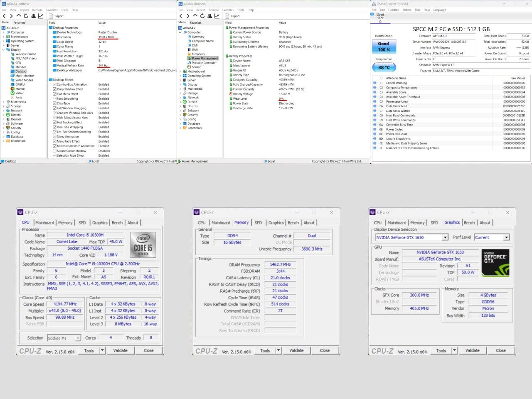Open the graph icon in AIDA64 Desktop window
The height and width of the screenshot is (399, 532).
tap(41, 16)
